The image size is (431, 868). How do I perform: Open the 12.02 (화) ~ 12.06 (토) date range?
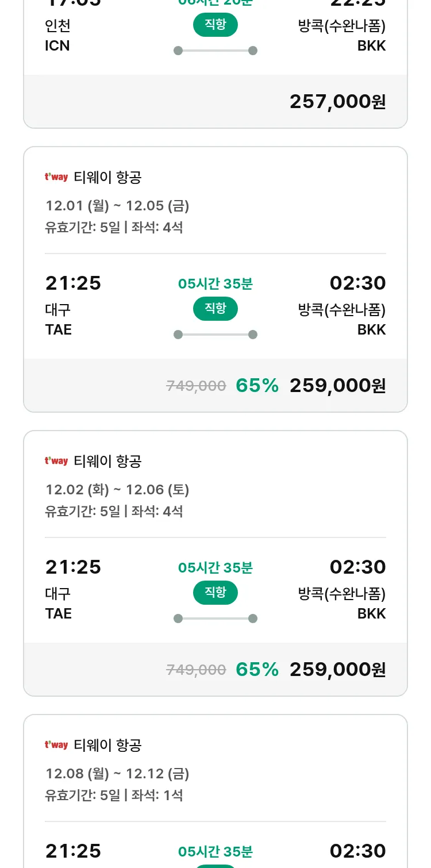pos(117,490)
